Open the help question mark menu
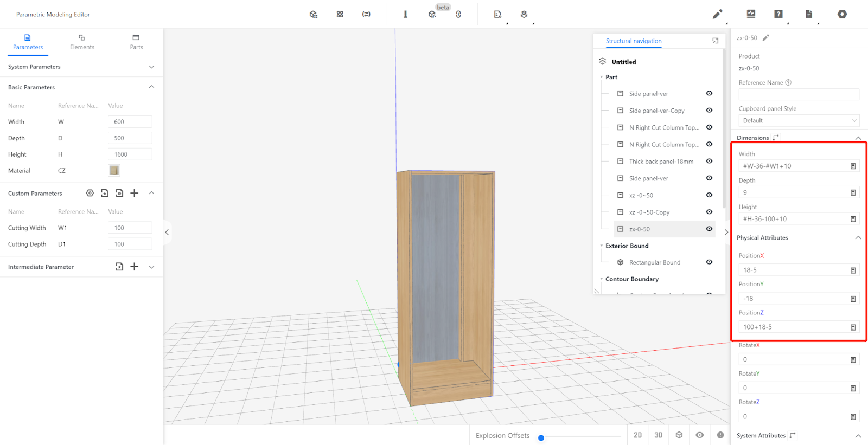Viewport: 868px width, 445px height. click(778, 14)
